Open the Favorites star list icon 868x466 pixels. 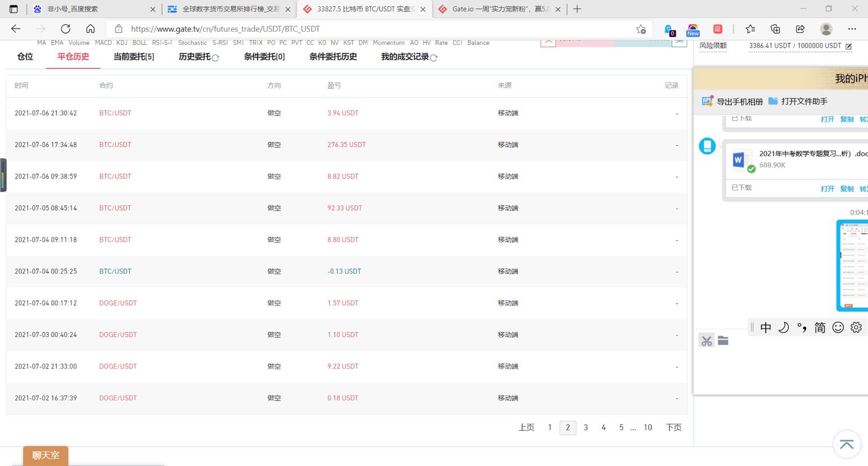tap(750, 29)
